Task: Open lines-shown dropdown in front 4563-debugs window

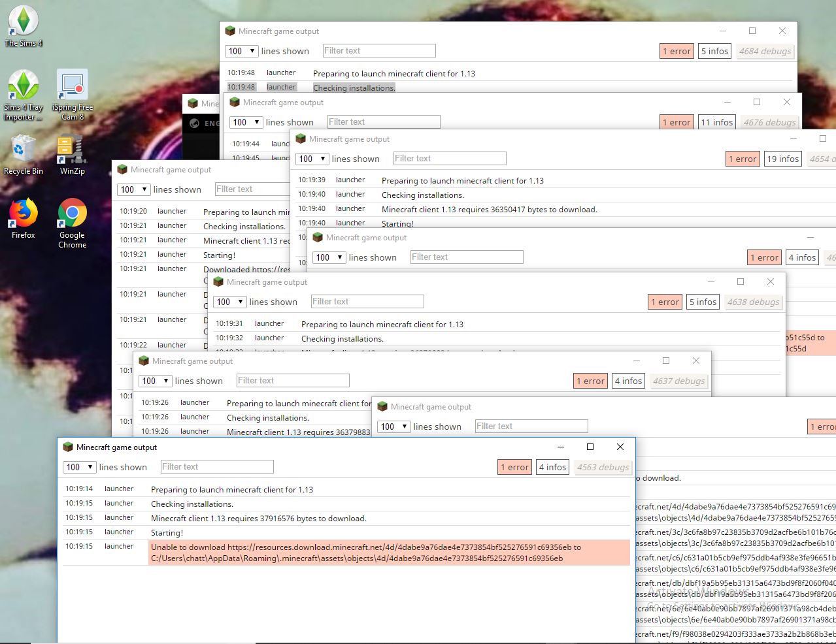Action: point(79,467)
